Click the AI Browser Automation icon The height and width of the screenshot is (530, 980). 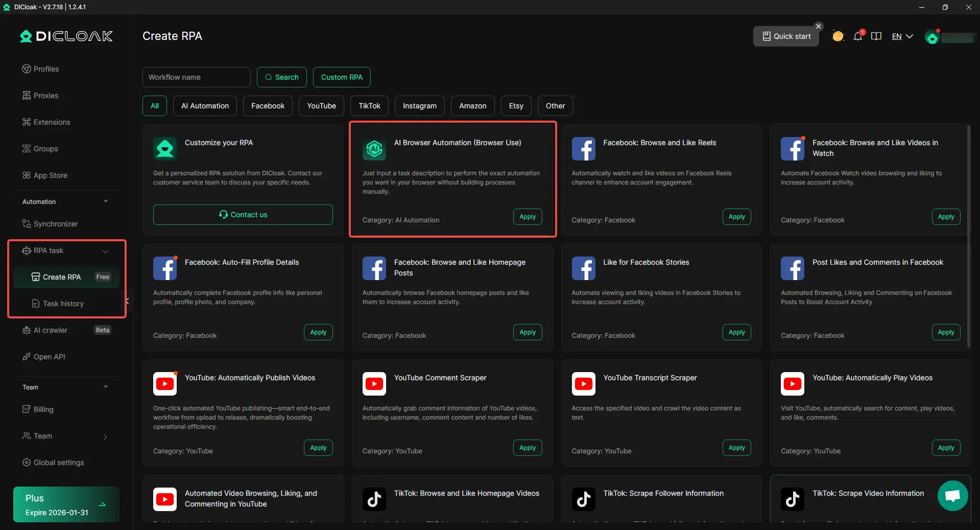(374, 149)
